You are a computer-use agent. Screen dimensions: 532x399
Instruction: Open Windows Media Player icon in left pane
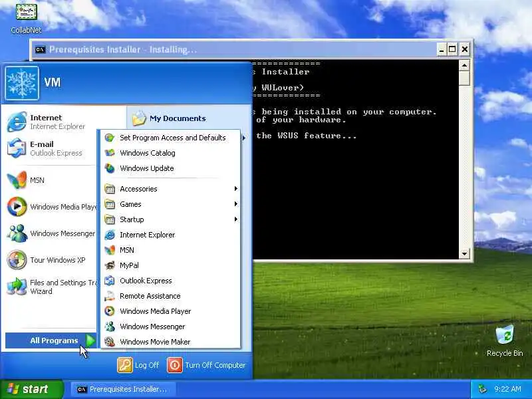pos(17,207)
